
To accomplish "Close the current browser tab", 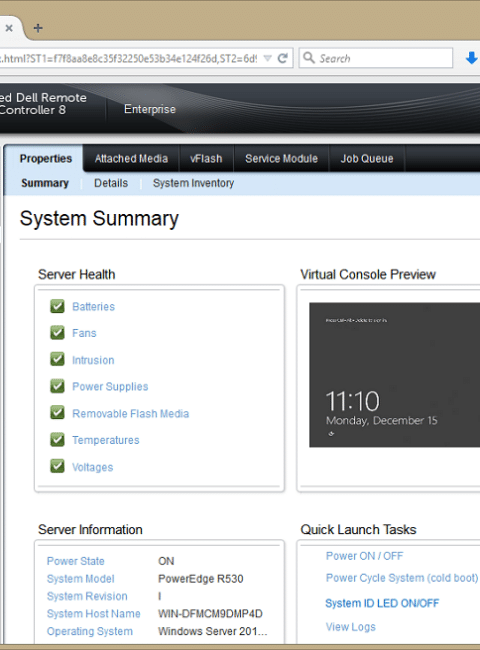I will tap(9, 28).
